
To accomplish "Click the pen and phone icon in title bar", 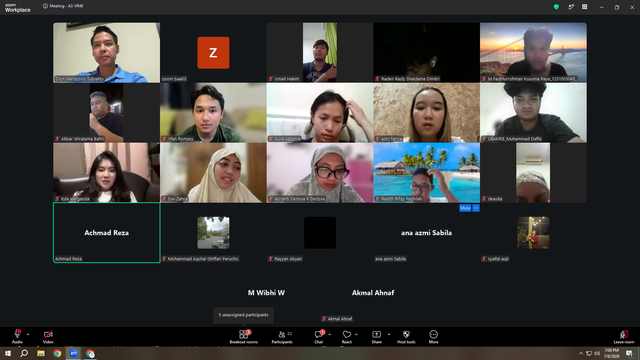I will click(x=571, y=7).
